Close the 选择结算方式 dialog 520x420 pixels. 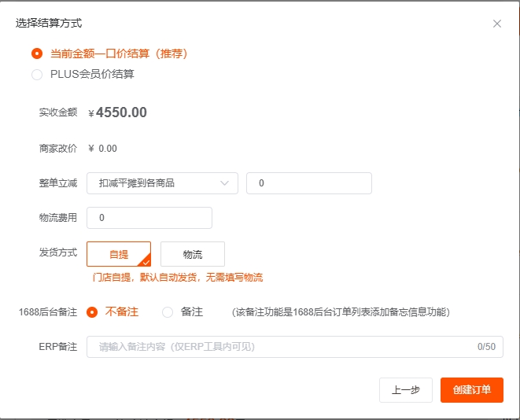tap(496, 24)
